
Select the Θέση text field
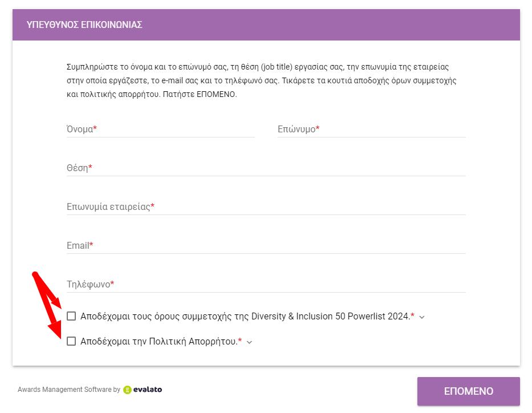pyautogui.click(x=266, y=168)
